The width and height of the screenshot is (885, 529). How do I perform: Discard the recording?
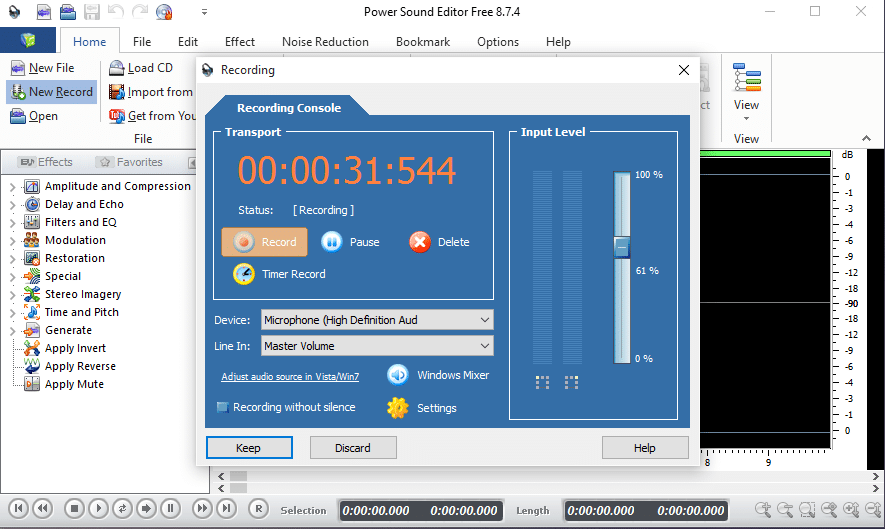tap(353, 448)
